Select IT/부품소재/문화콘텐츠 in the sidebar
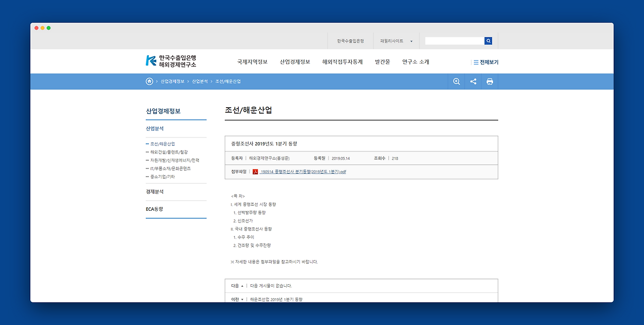Screen dimensions: 644x325 point(171,169)
